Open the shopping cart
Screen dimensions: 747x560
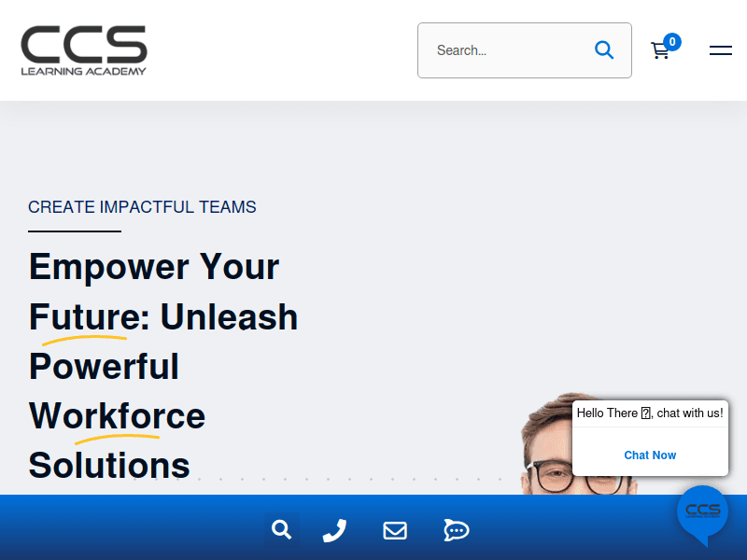(660, 51)
